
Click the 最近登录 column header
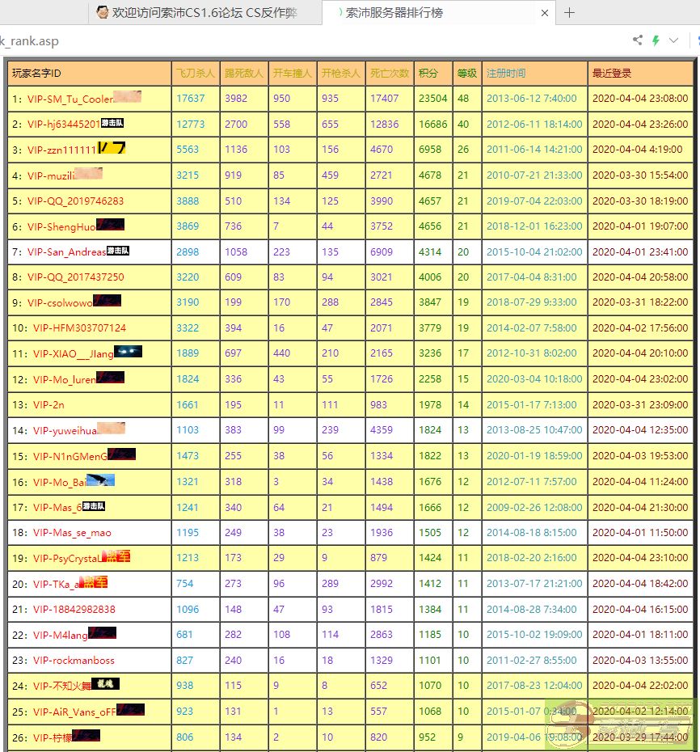(612, 74)
